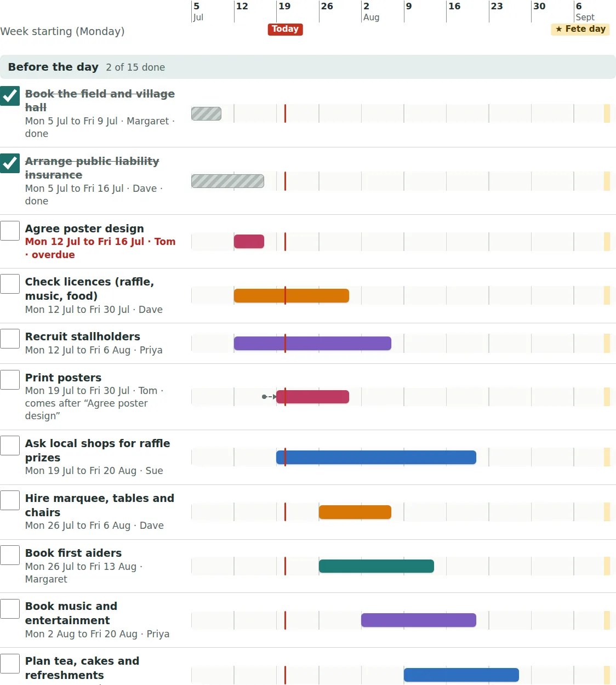The image size is (616, 685).
Task: Mark Print posters as done
Action: tap(10, 380)
